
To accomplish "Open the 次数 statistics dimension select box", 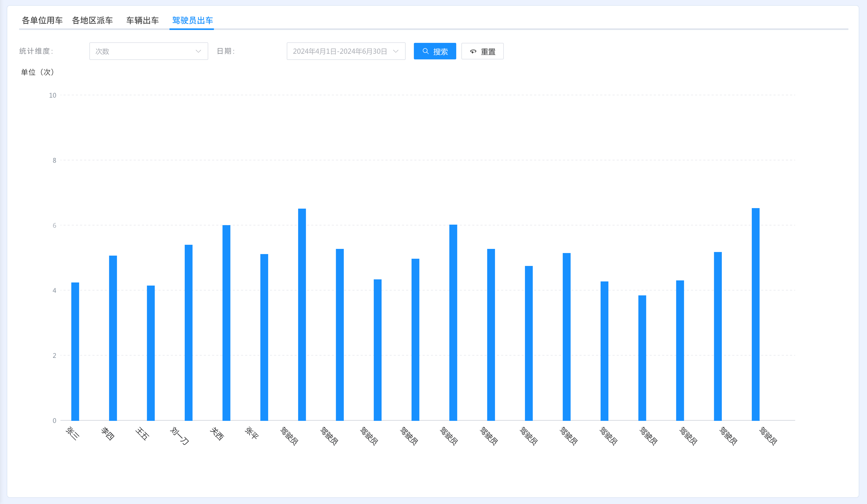I will point(144,51).
